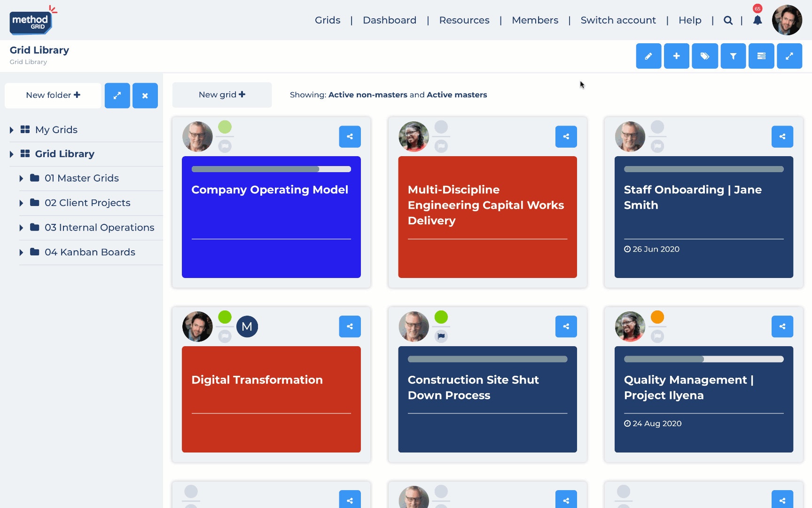Open Resources in the top navigation
This screenshot has height=508, width=812.
pos(464,20)
